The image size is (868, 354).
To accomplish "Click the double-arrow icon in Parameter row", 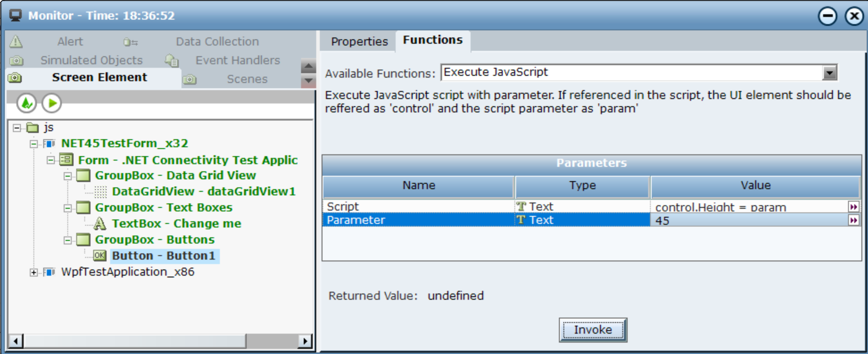I will 853,221.
